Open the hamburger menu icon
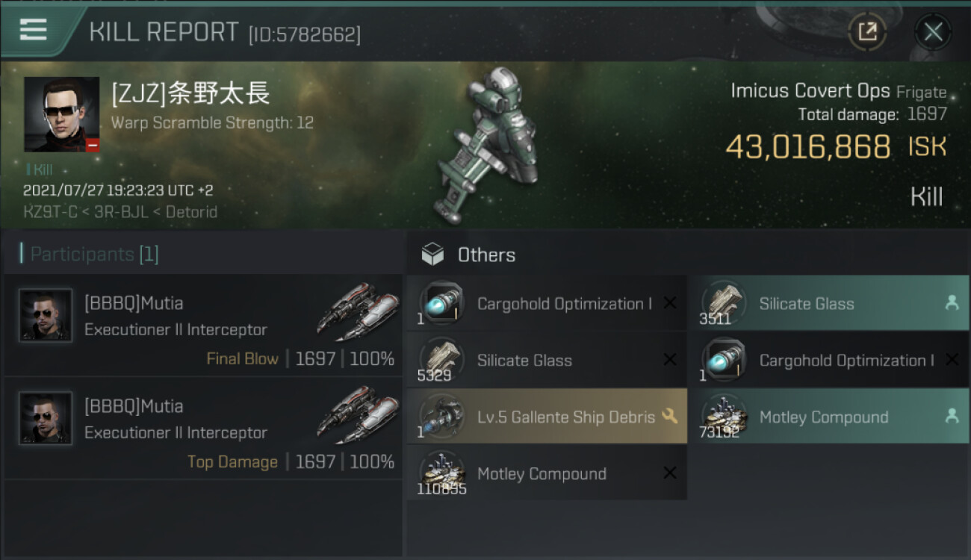The width and height of the screenshot is (971, 560). [33, 30]
